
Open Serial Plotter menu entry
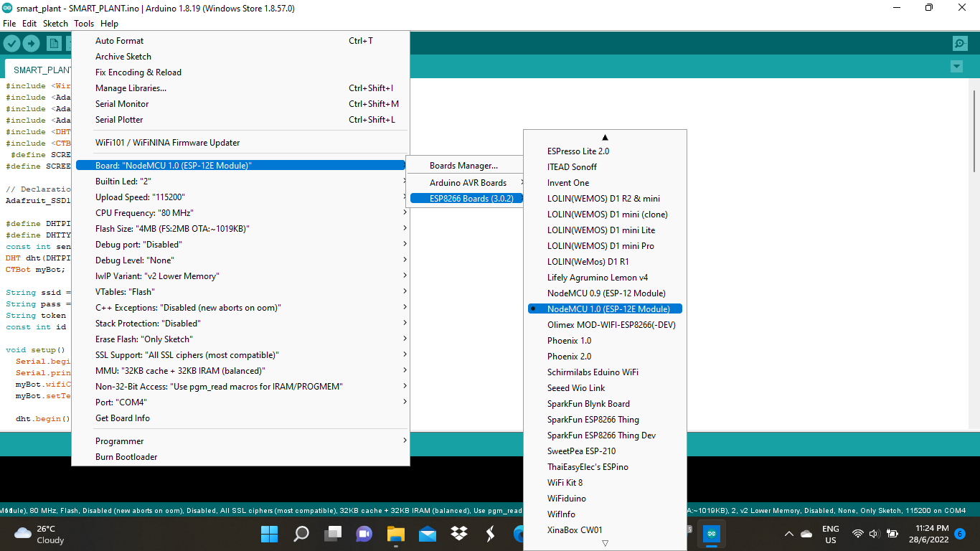click(241, 120)
